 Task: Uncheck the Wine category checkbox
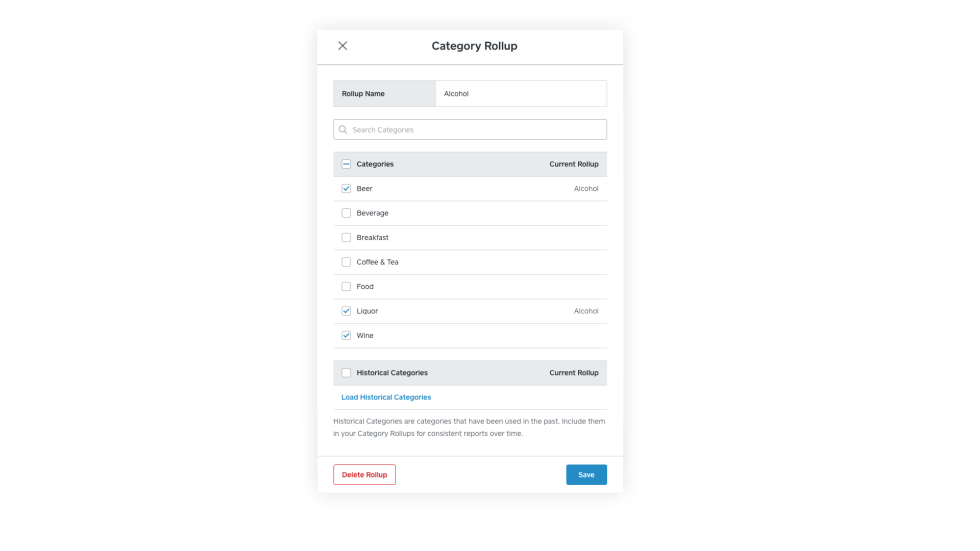coord(346,336)
